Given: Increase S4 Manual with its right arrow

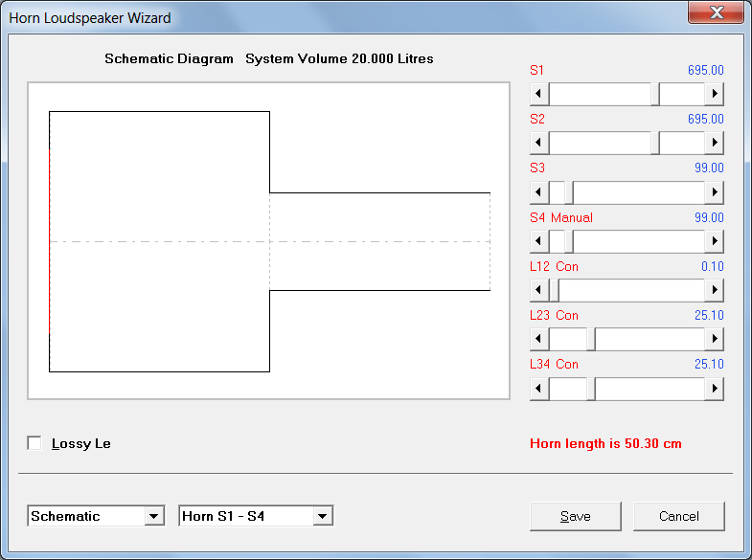Looking at the screenshot, I should point(714,241).
